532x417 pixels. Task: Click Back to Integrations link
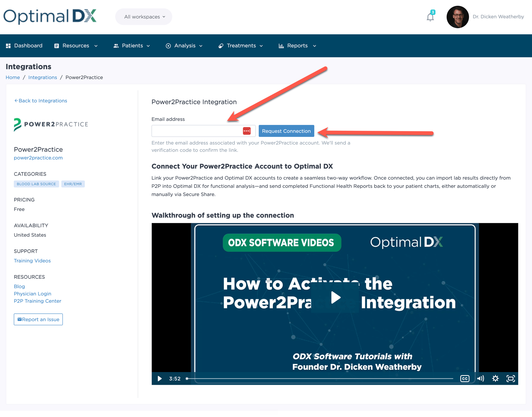coord(40,101)
